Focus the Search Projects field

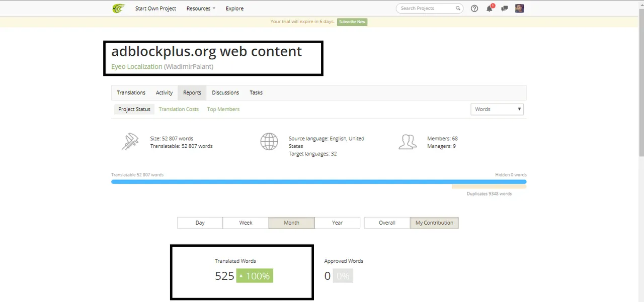click(x=429, y=9)
